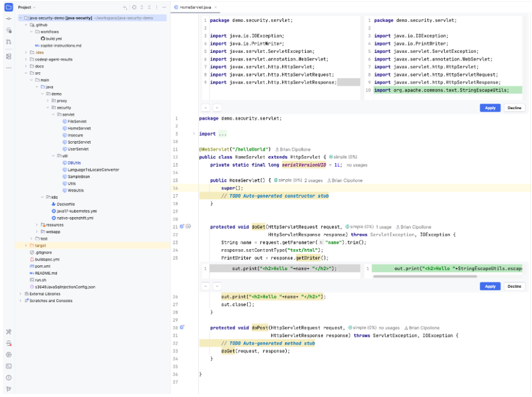Hide the Project panel with minimize icon
Viewport: 532px width, 397px height.
point(164,7)
